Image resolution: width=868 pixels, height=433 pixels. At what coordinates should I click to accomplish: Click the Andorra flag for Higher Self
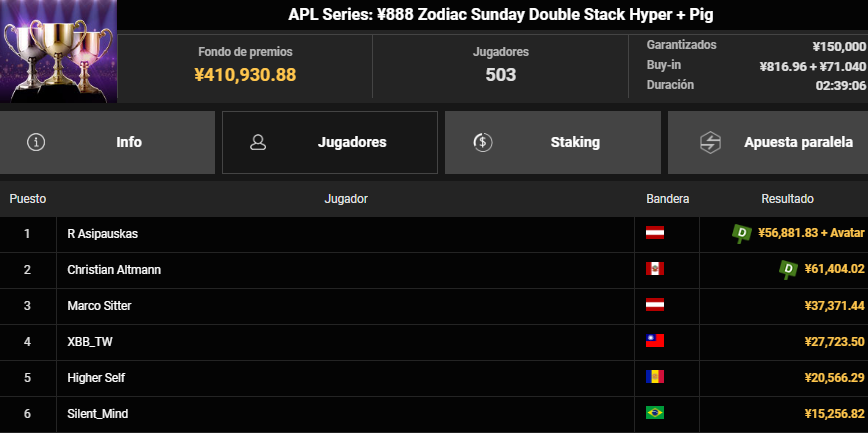tap(655, 377)
